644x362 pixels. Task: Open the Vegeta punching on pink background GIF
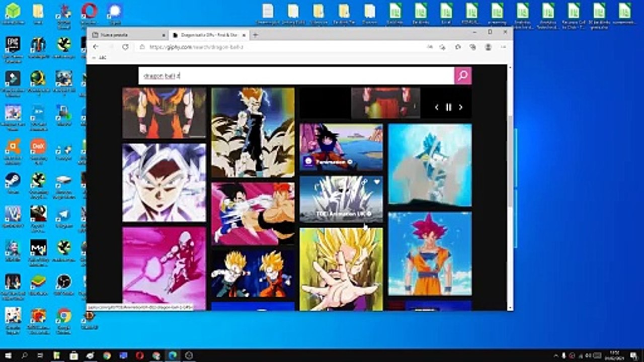253,214
